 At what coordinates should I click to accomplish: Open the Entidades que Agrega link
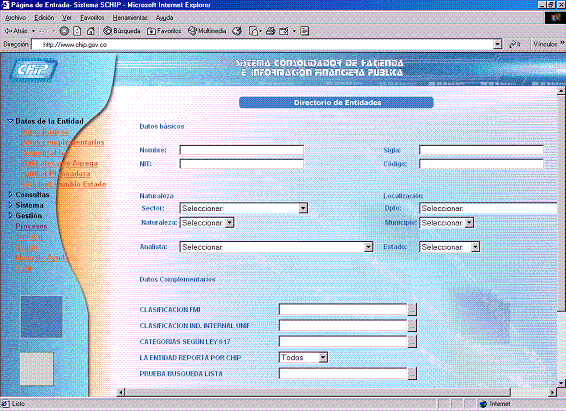59,163
